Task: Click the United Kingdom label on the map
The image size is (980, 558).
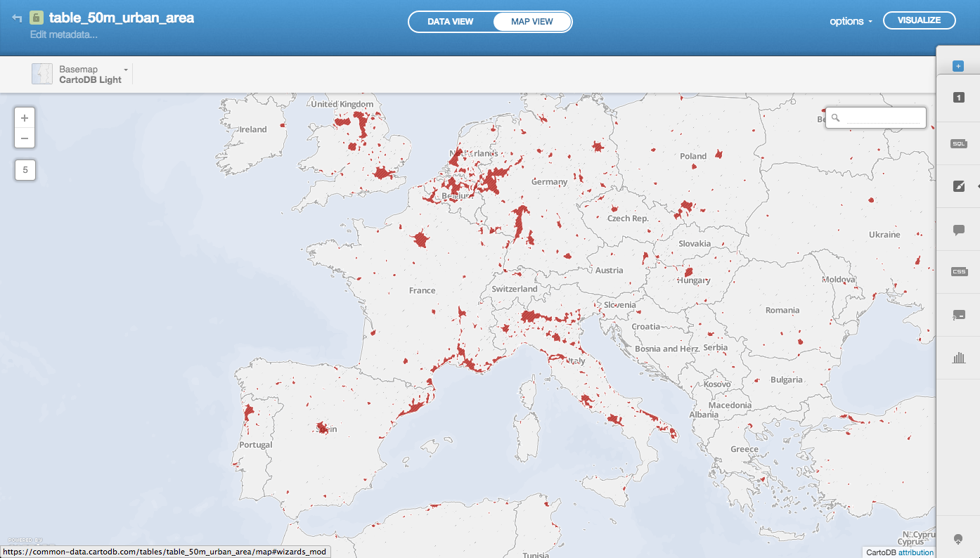Action: point(342,104)
